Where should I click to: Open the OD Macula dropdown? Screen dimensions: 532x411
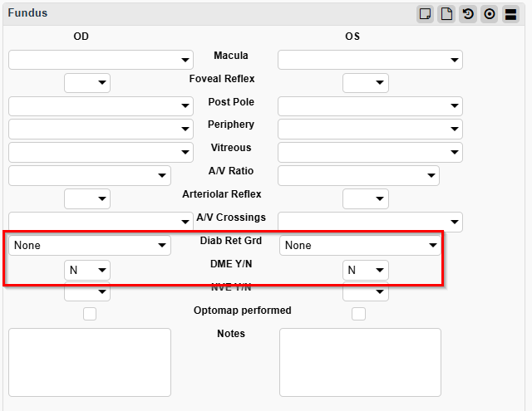click(x=101, y=60)
